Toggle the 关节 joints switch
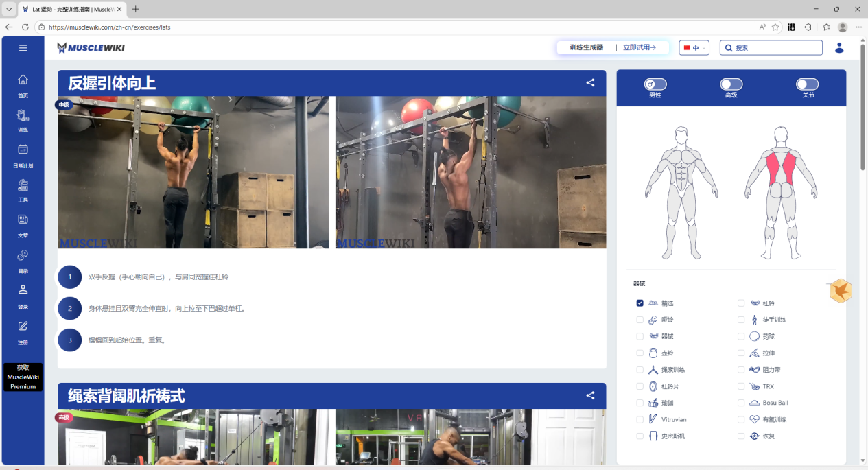Screen dimensions: 868x470 point(808,84)
